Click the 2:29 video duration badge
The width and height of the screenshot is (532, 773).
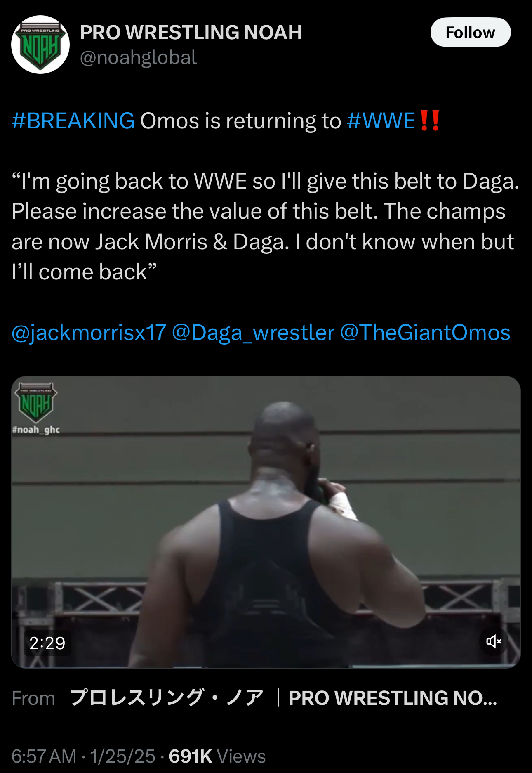(47, 643)
